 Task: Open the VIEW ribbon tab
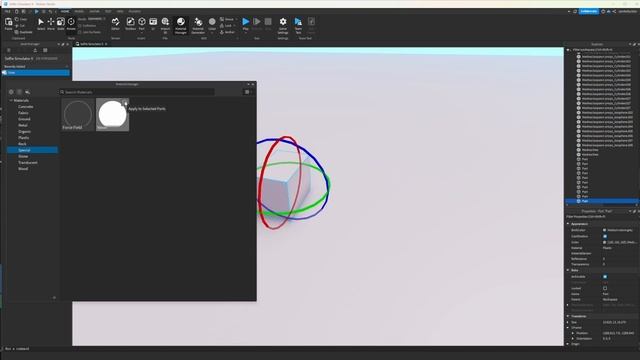click(120, 11)
